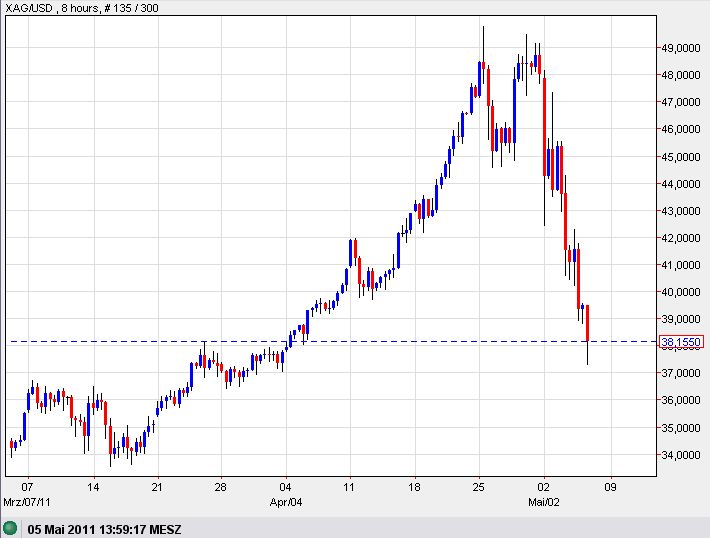Click the 39,0000 price axis label

pos(681,319)
